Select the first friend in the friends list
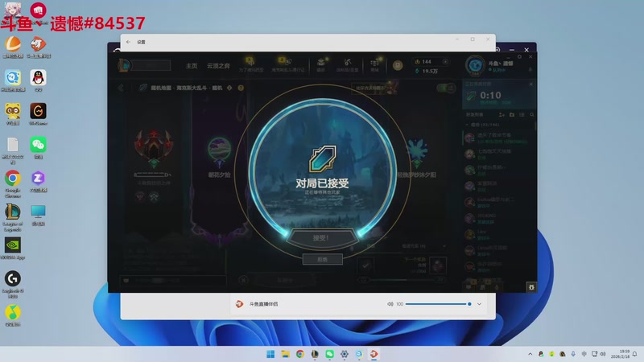 pos(499,138)
